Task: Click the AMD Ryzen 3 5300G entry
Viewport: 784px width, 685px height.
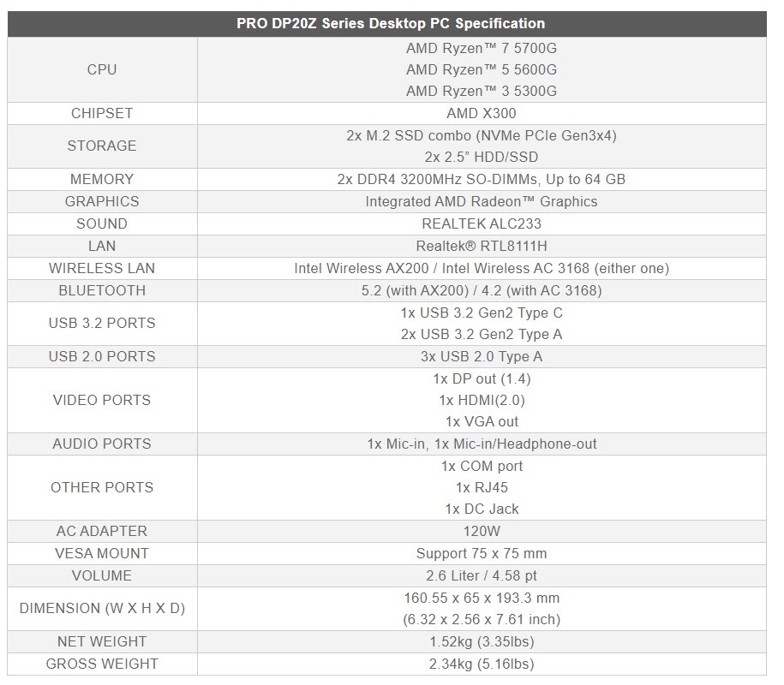Action: 481,91
